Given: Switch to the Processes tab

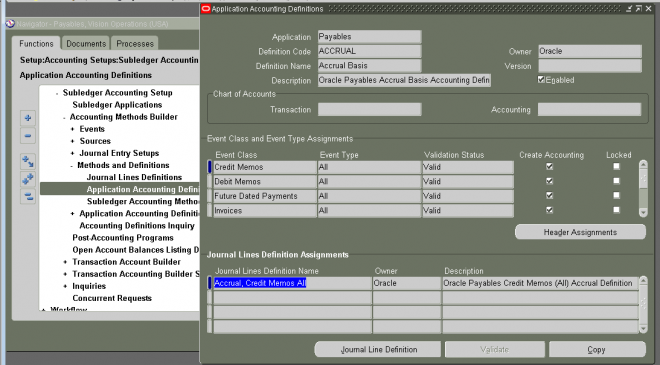Looking at the screenshot, I should pos(135,43).
